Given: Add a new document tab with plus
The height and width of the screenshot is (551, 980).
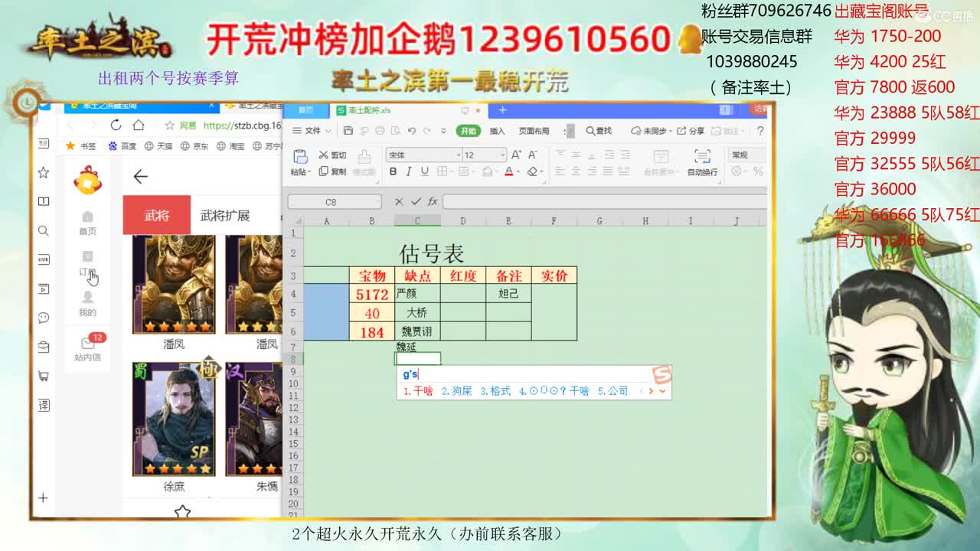Looking at the screenshot, I should coord(502,110).
